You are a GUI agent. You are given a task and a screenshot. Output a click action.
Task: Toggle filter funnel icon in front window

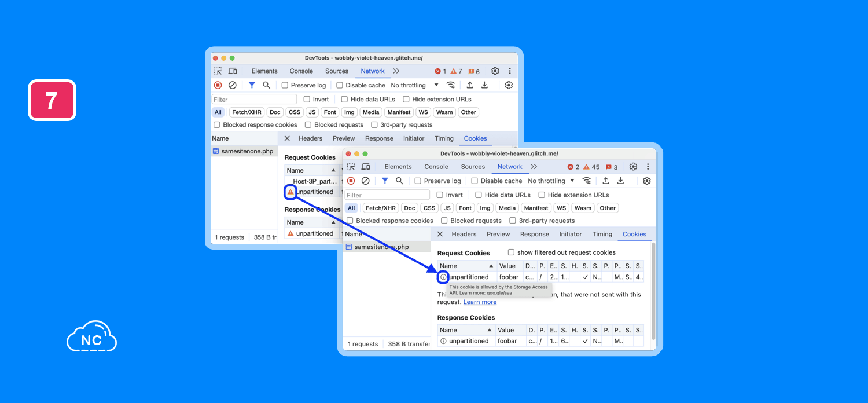coord(385,181)
